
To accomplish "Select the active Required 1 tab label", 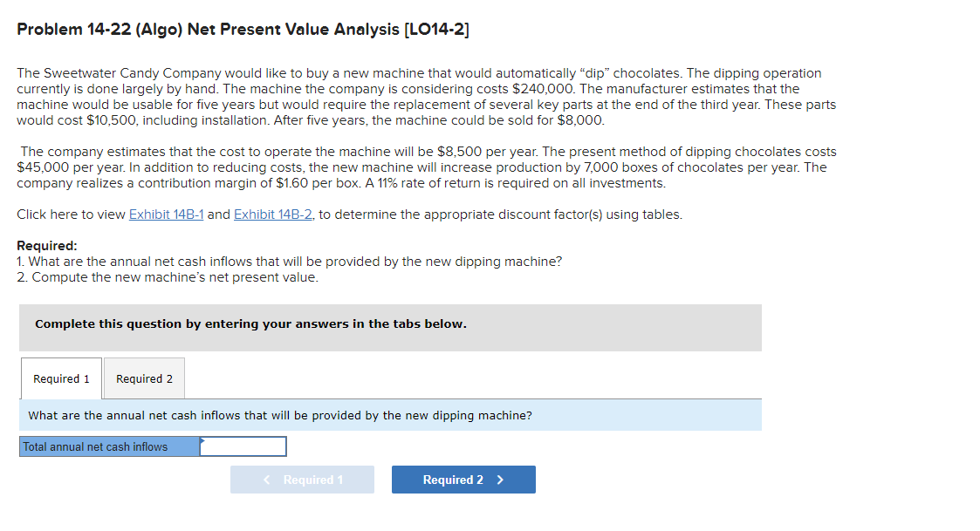I will point(60,378).
